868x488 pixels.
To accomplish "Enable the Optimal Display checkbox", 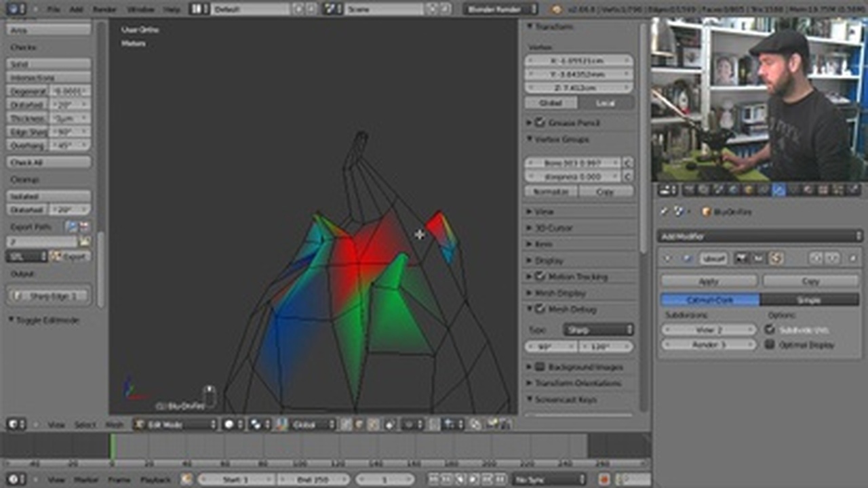I will coord(770,344).
